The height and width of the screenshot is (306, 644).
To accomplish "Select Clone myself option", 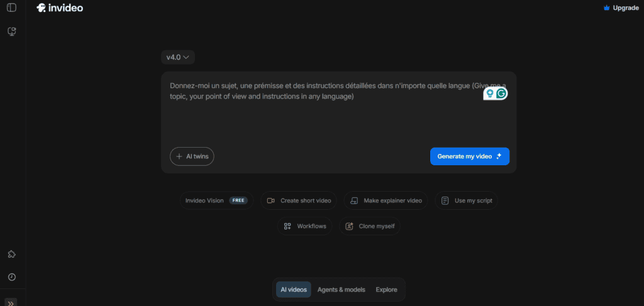I will point(370,226).
